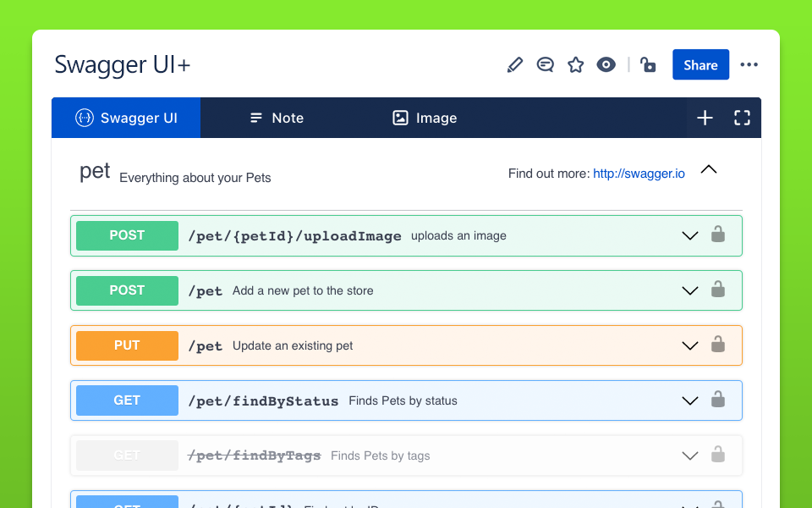This screenshot has height=508, width=812.
Task: Expand the POST /pet endpoint details
Action: coord(689,290)
